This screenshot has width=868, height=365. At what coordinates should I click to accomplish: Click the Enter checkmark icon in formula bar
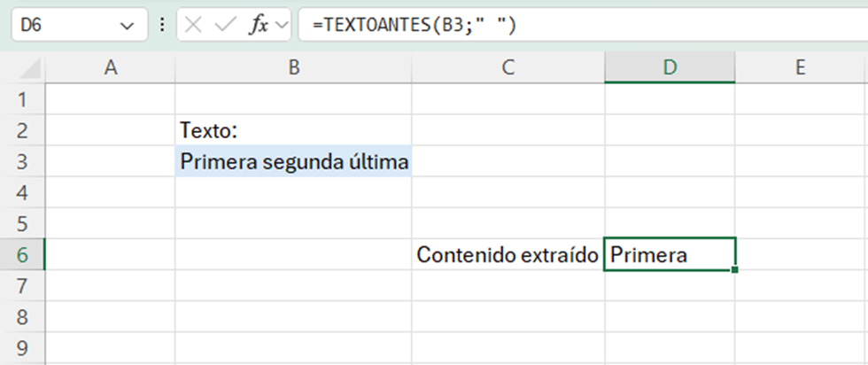pos(225,26)
